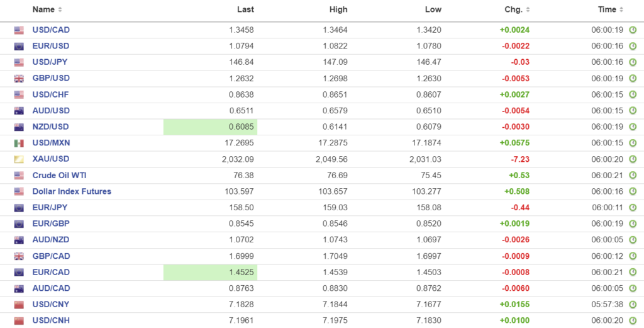Click the gold icon beside XAU/USD
The width and height of the screenshot is (644, 328).
19,159
